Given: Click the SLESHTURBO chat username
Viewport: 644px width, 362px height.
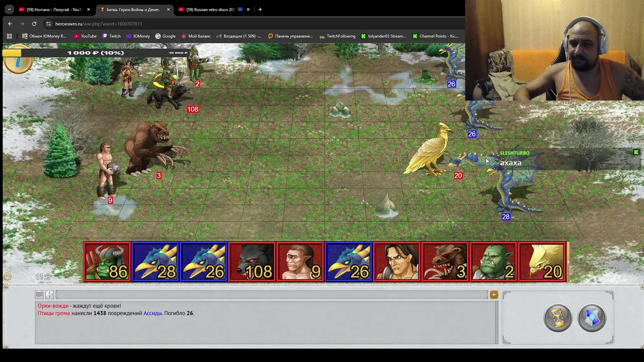Looking at the screenshot, I should [514, 153].
